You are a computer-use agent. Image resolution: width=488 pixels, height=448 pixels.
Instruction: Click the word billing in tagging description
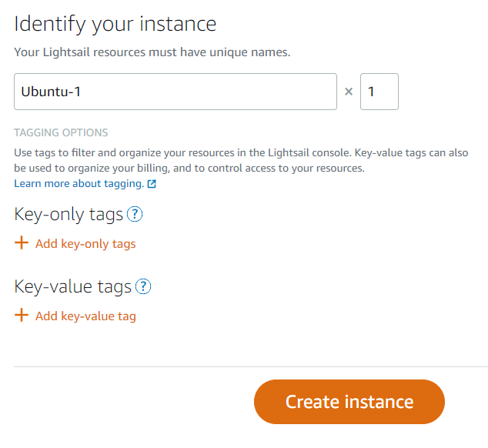[x=149, y=168]
